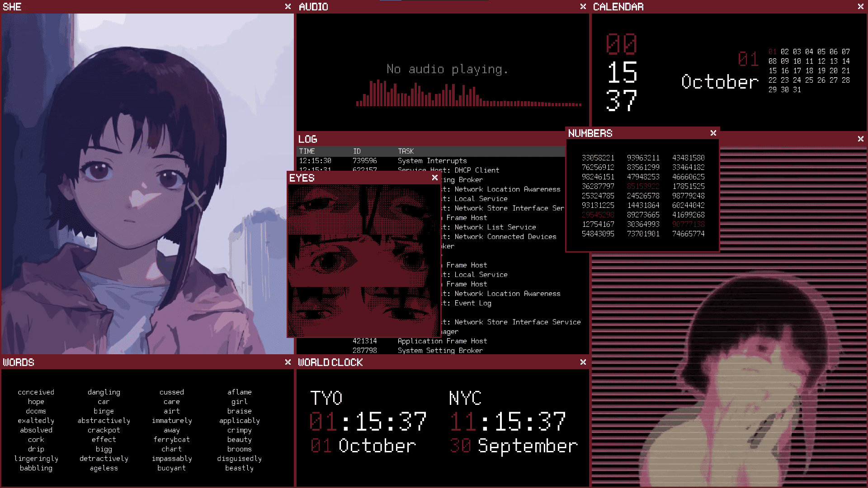Close the SHE image window
Viewport: 868px width, 488px height.
(288, 7)
